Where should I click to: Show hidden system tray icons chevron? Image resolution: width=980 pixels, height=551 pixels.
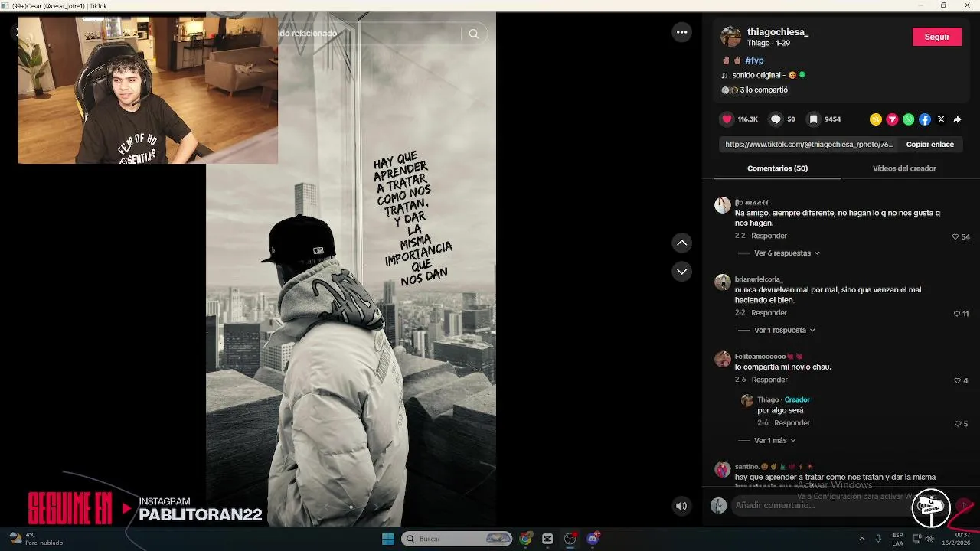coord(861,539)
